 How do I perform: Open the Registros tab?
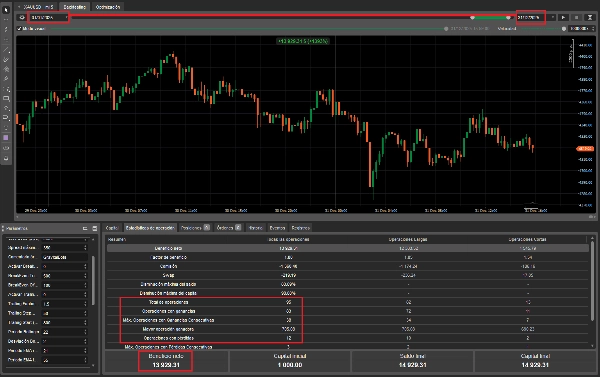point(300,228)
